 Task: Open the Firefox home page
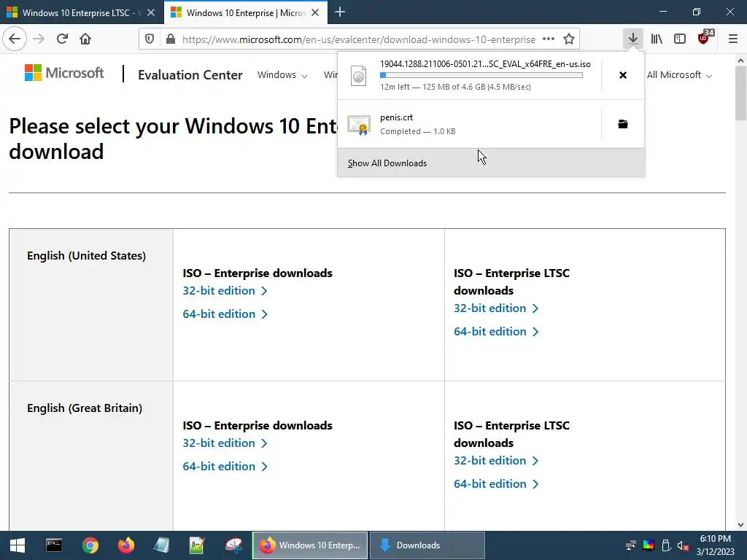(85, 39)
